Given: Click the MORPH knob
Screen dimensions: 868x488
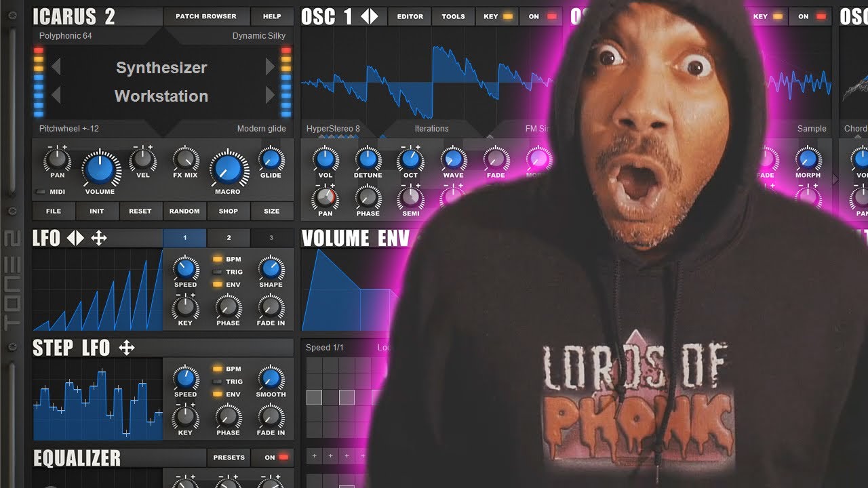Looking at the screenshot, I should (808, 159).
